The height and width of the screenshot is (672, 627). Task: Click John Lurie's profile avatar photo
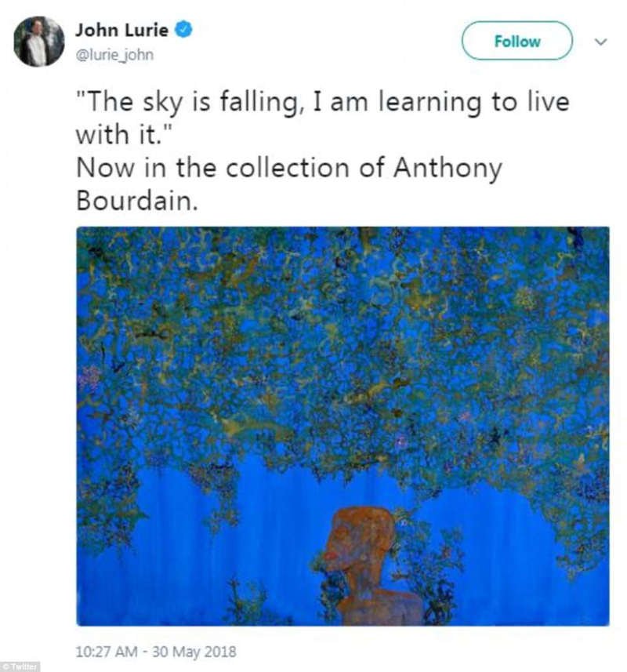click(38, 41)
